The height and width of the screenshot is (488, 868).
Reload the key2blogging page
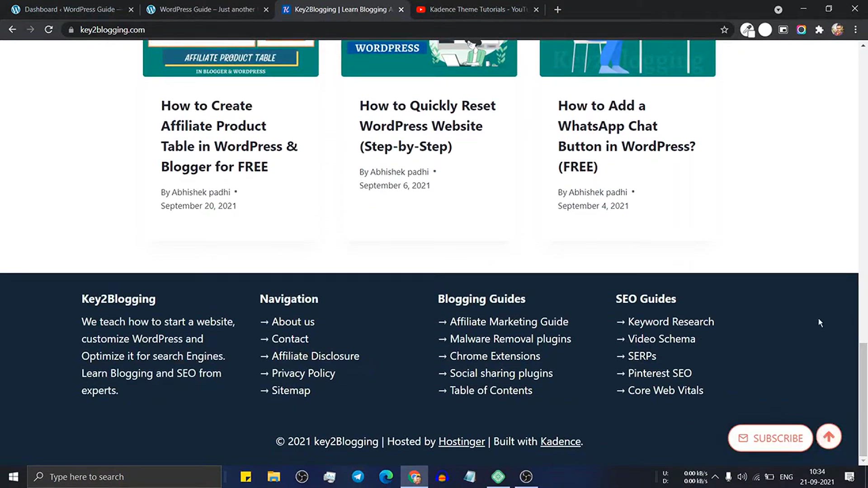[48, 29]
